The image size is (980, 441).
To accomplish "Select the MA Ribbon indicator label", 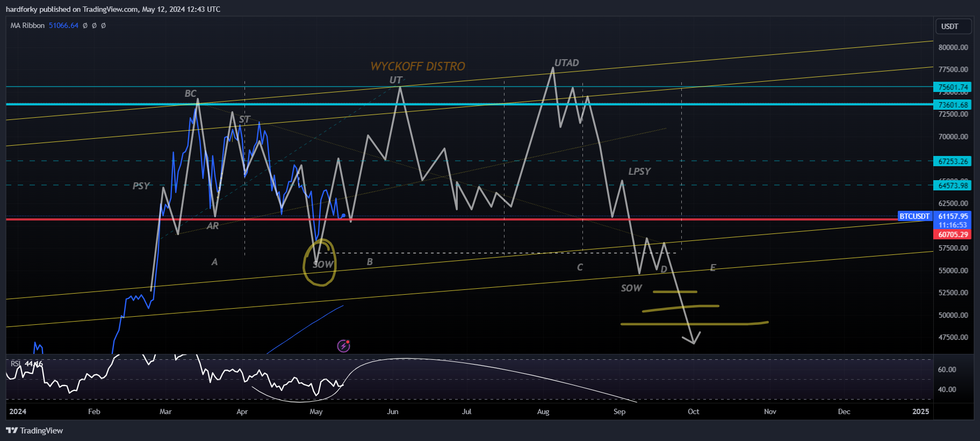I will [x=27, y=25].
